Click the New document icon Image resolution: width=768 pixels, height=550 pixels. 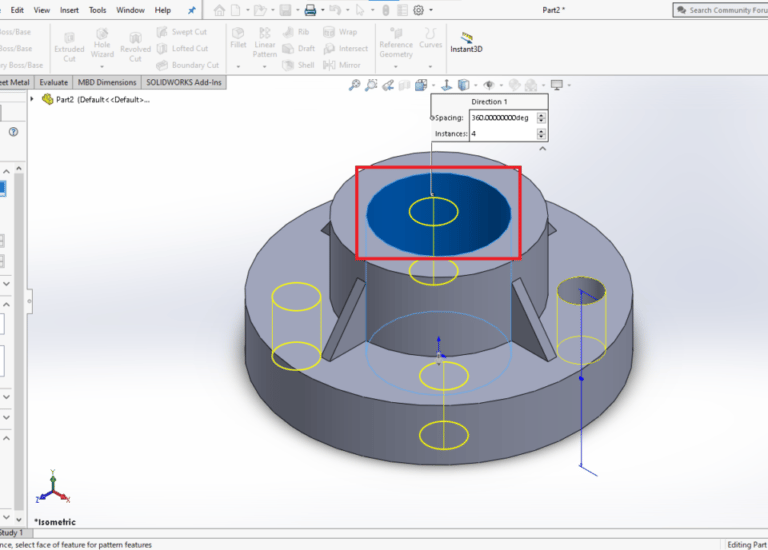236,10
